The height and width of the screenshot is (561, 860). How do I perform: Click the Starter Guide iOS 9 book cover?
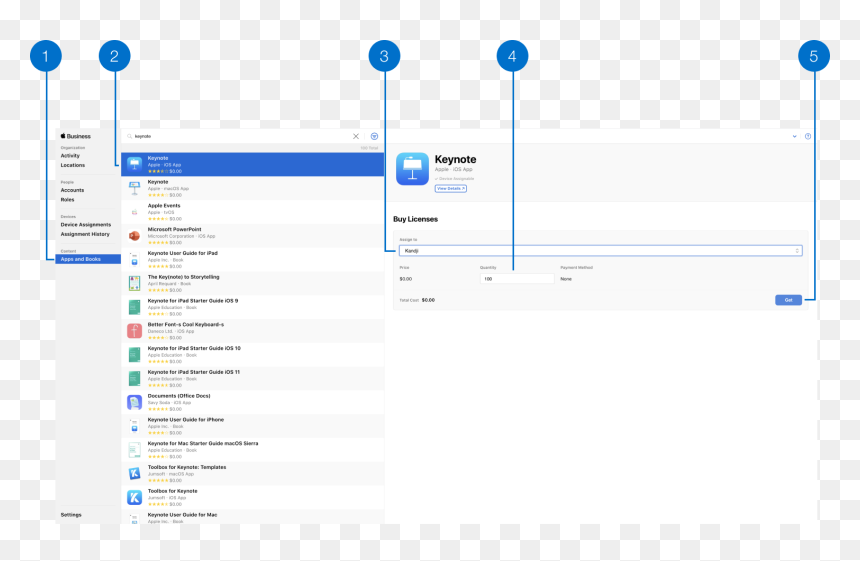[134, 307]
